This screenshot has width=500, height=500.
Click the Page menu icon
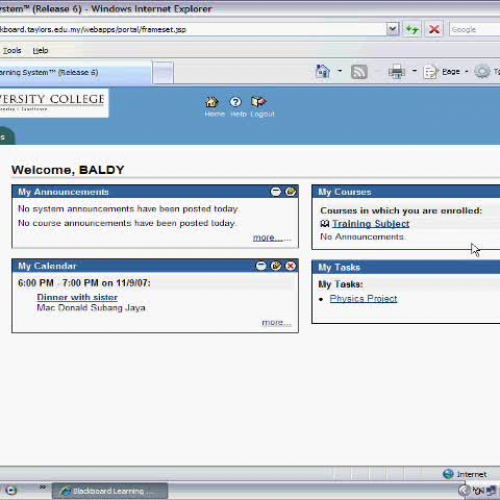pyautogui.click(x=430, y=72)
